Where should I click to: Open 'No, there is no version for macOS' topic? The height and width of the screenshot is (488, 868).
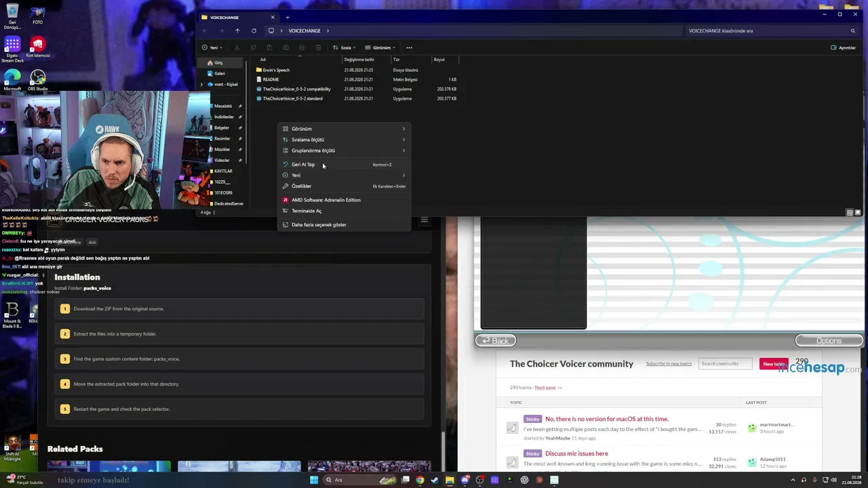pyautogui.click(x=607, y=419)
